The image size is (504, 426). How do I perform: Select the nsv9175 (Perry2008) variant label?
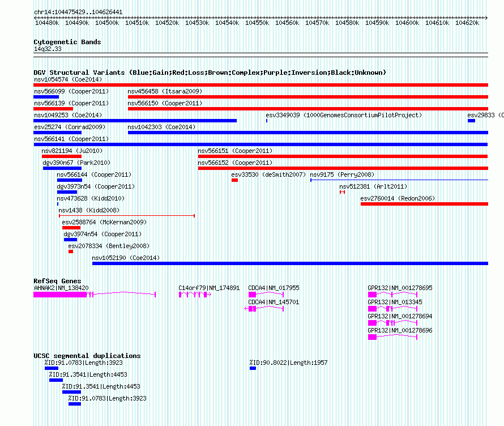[x=342, y=174]
